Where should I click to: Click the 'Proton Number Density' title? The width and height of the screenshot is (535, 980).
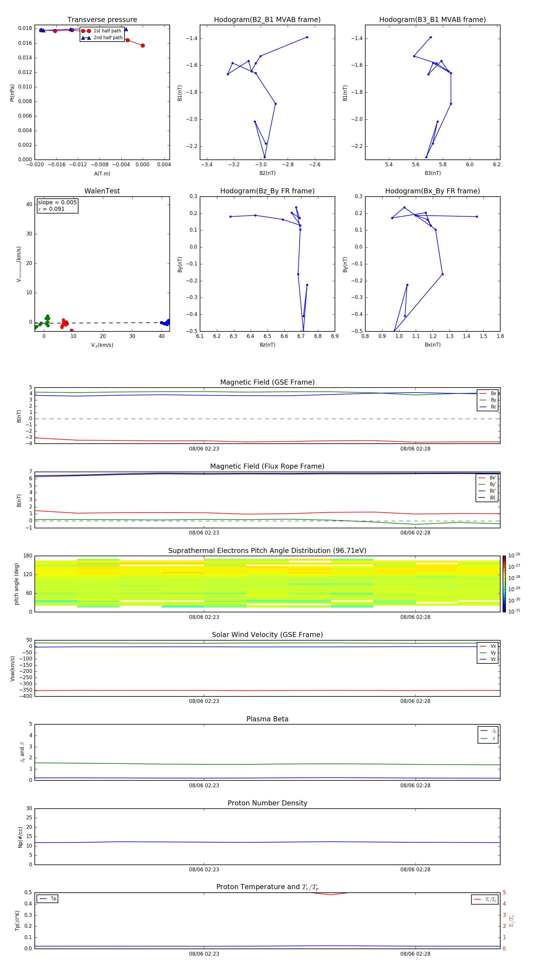point(267,803)
